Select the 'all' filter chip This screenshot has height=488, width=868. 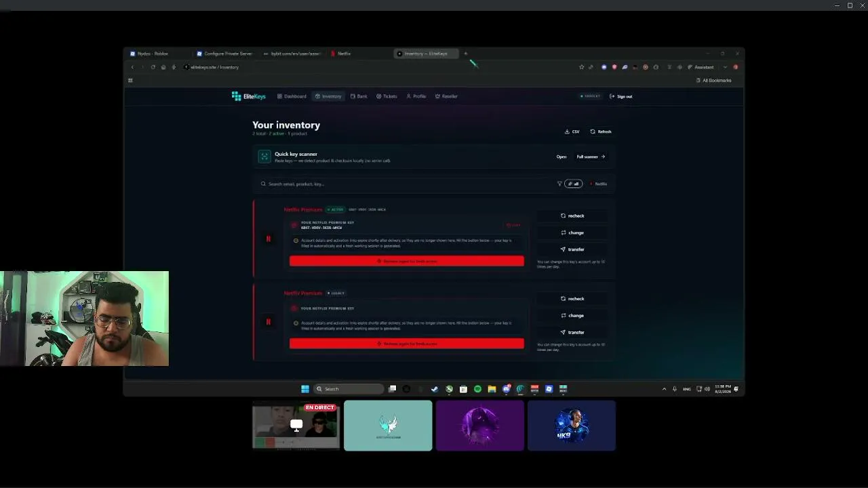tap(574, 184)
